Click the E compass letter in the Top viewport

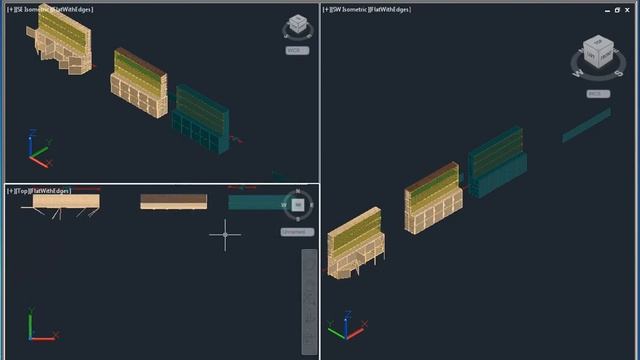pos(312,205)
